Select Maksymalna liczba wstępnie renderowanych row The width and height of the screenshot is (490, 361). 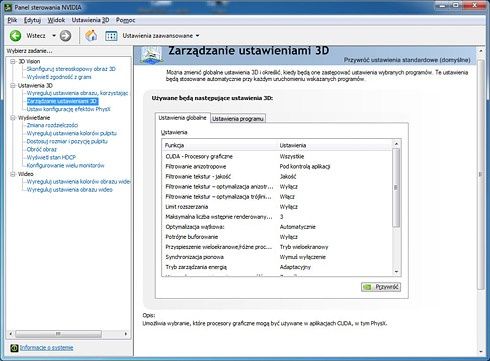point(277,217)
